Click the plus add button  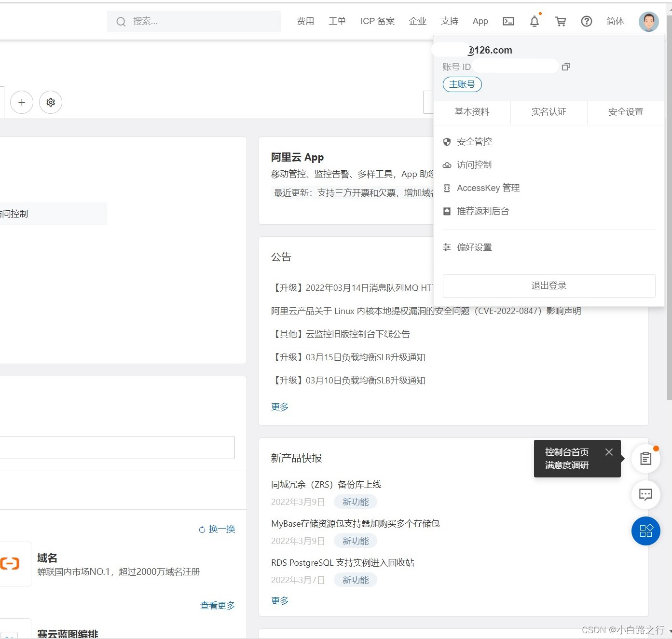(x=22, y=102)
